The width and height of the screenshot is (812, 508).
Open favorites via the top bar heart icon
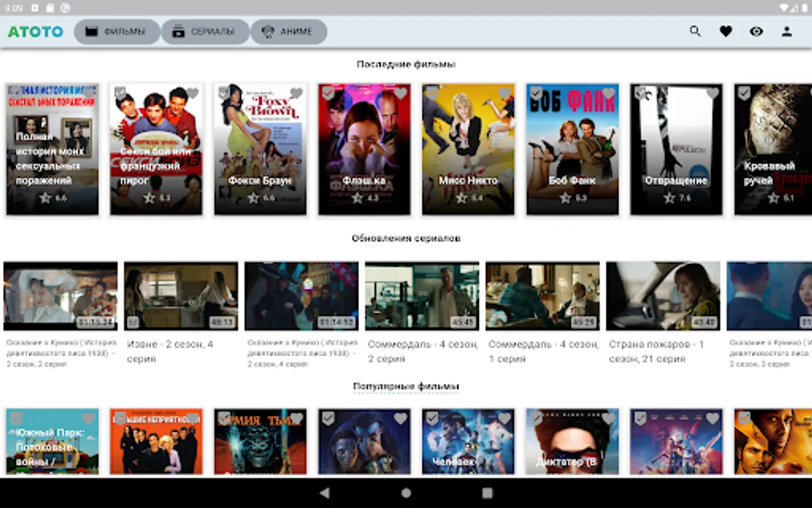tap(726, 31)
